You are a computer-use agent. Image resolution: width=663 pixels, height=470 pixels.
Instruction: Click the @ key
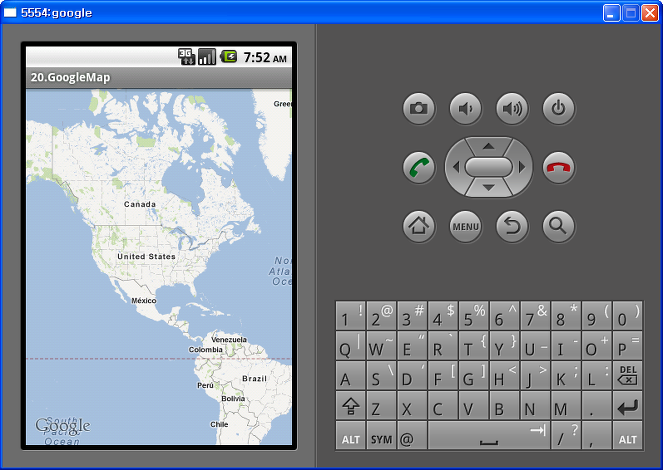[412, 435]
